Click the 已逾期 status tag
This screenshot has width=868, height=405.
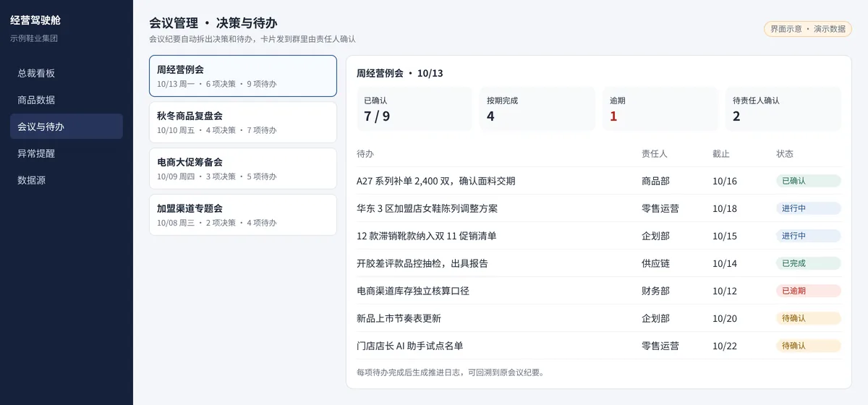tap(808, 291)
